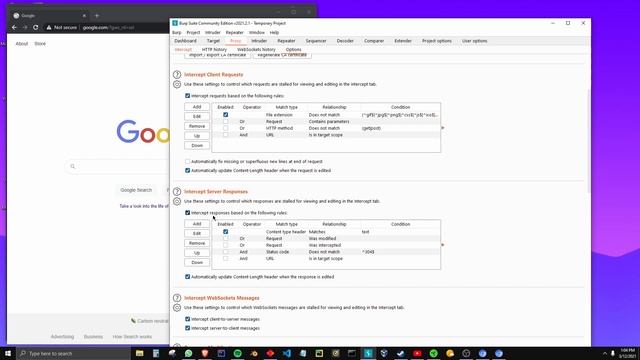Toggle Intercept server-to-client messages
This screenshot has height=360, width=640.
click(x=188, y=328)
